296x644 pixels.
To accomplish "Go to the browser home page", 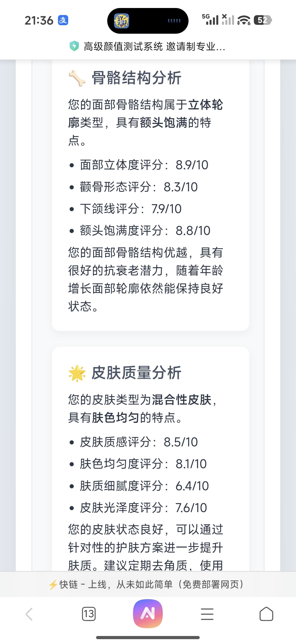I will pyautogui.click(x=266, y=614).
